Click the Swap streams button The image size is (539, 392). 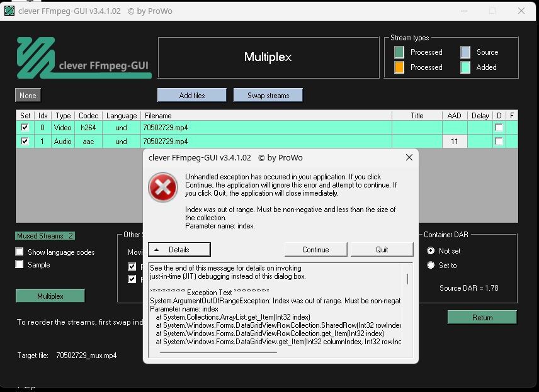click(x=268, y=95)
